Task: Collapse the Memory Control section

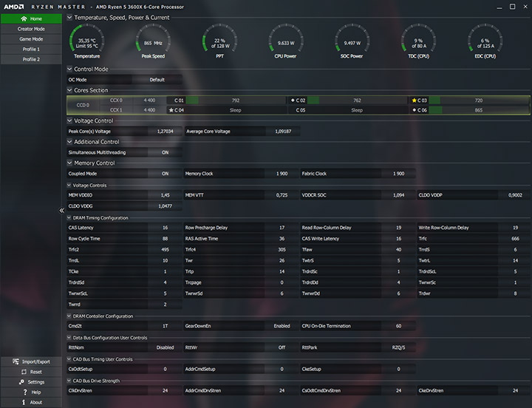Action: coord(69,163)
